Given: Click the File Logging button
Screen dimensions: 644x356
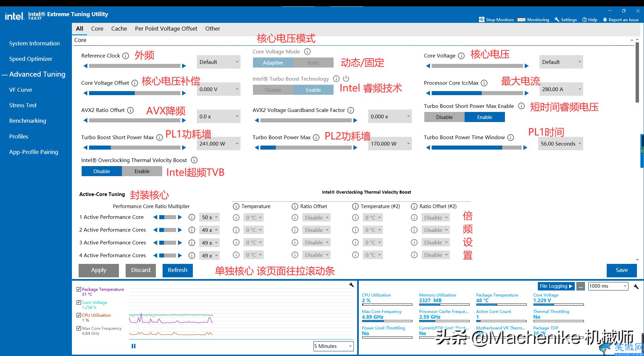Looking at the screenshot, I should click(x=556, y=286).
